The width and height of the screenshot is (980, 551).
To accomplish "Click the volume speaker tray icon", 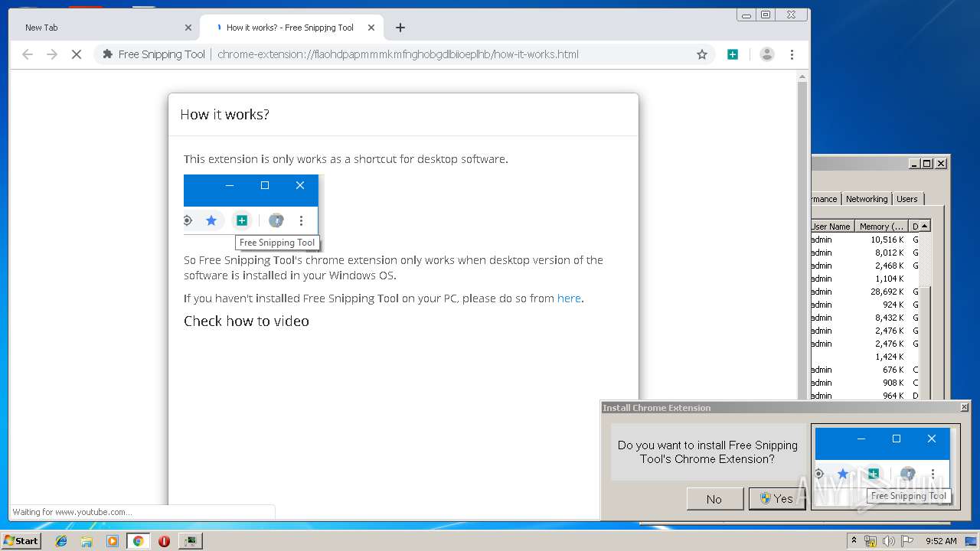I will pos(888,541).
